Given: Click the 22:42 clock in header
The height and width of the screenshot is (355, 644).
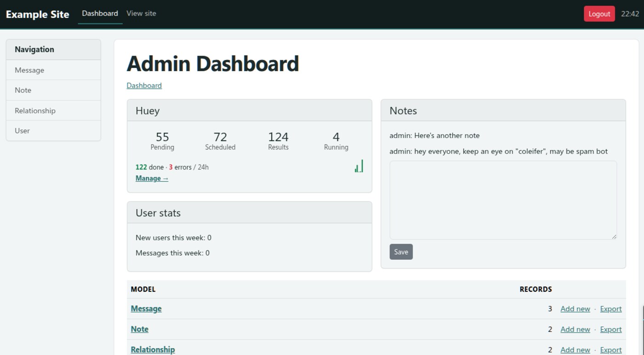Looking at the screenshot, I should [630, 14].
